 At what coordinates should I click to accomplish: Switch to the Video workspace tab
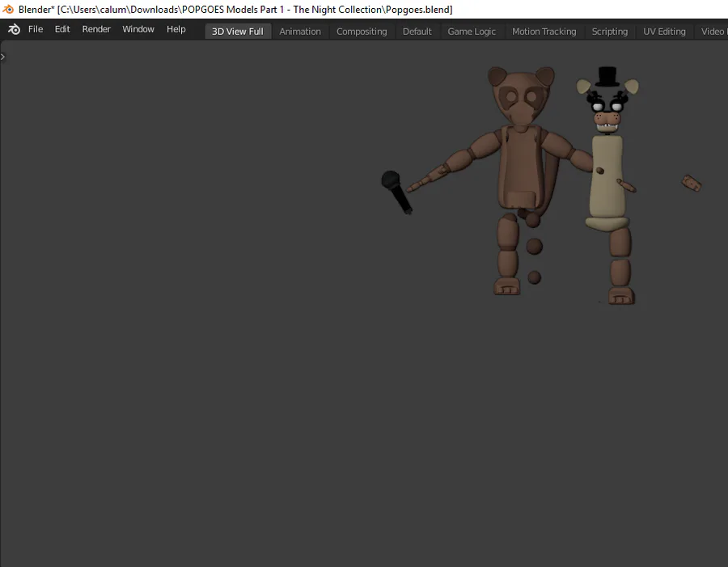[713, 32]
